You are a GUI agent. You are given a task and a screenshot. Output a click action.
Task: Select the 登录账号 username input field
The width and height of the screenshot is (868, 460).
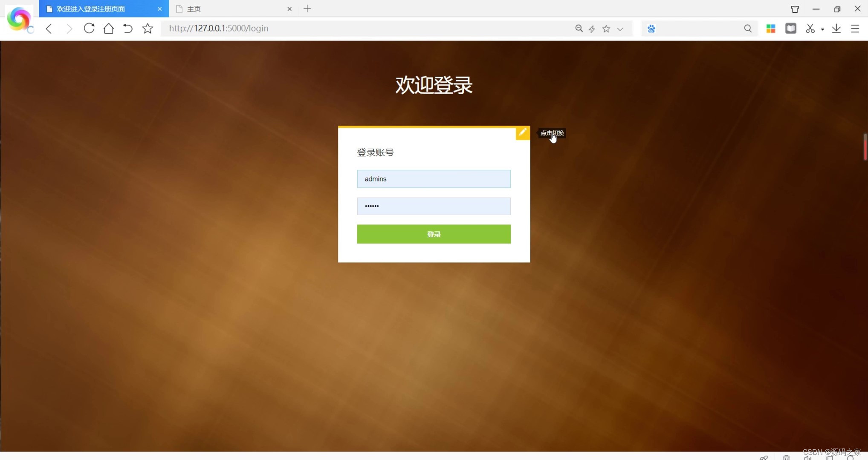(434, 178)
